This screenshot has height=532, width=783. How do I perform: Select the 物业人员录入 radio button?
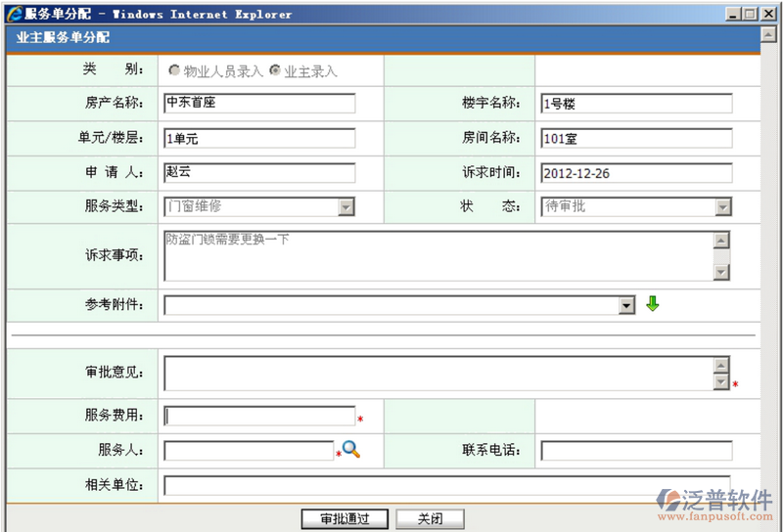(174, 70)
